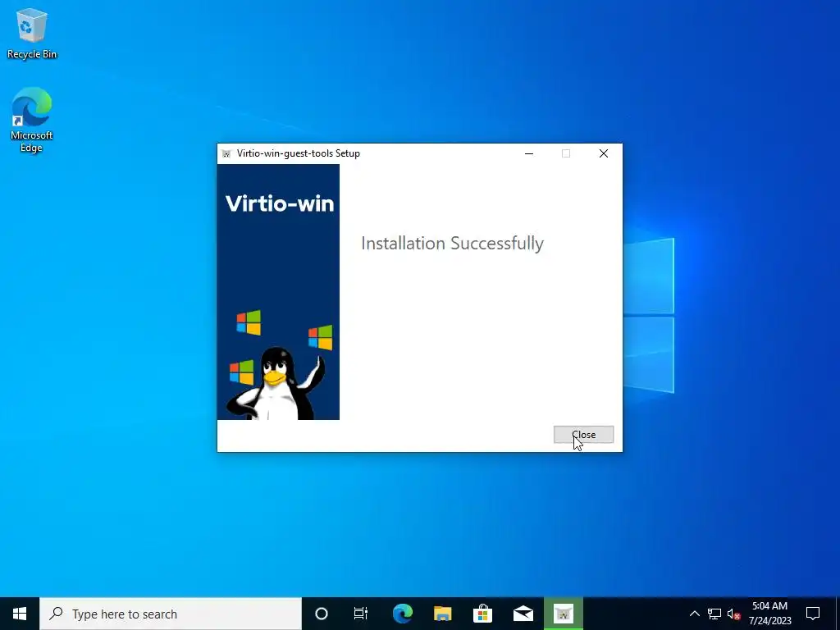Image resolution: width=840 pixels, height=630 pixels.
Task: Open File Explorer from the taskbar
Action: pos(442,614)
